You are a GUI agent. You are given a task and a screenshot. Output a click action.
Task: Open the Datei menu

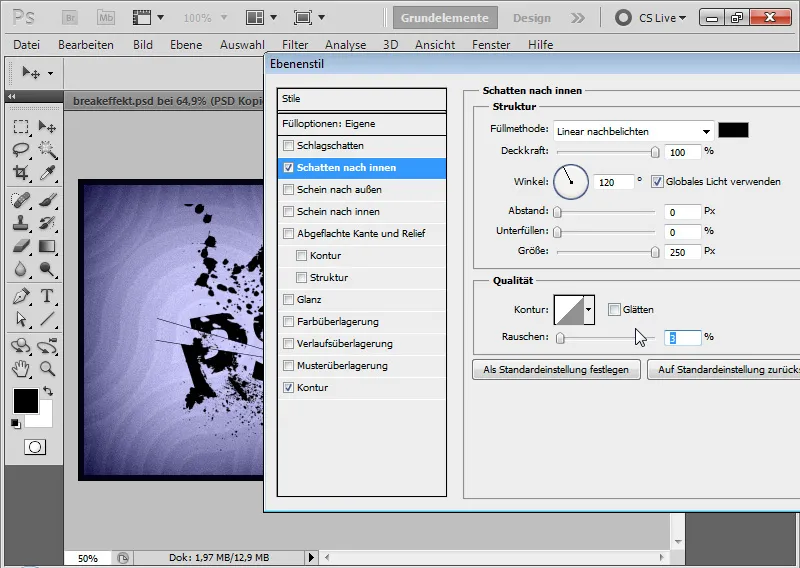point(27,45)
